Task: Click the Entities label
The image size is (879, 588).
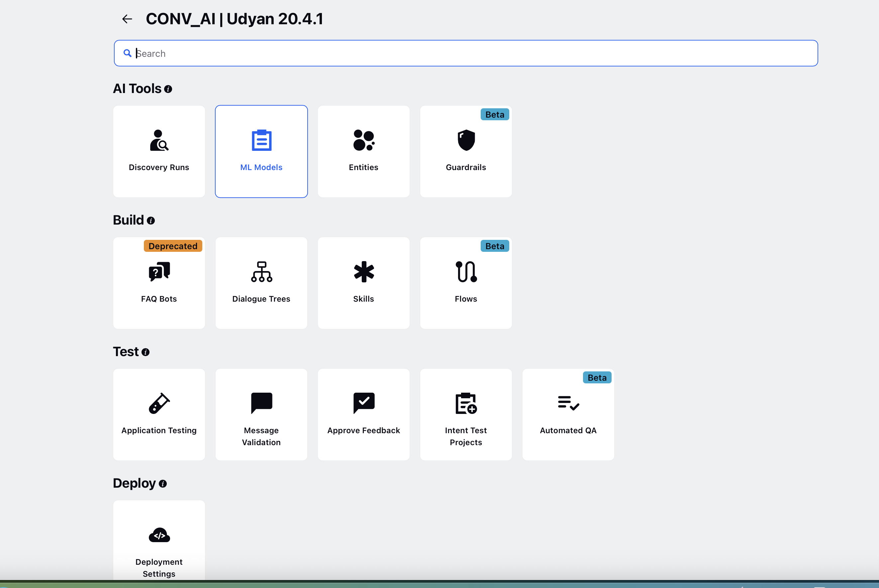Action: tap(364, 167)
